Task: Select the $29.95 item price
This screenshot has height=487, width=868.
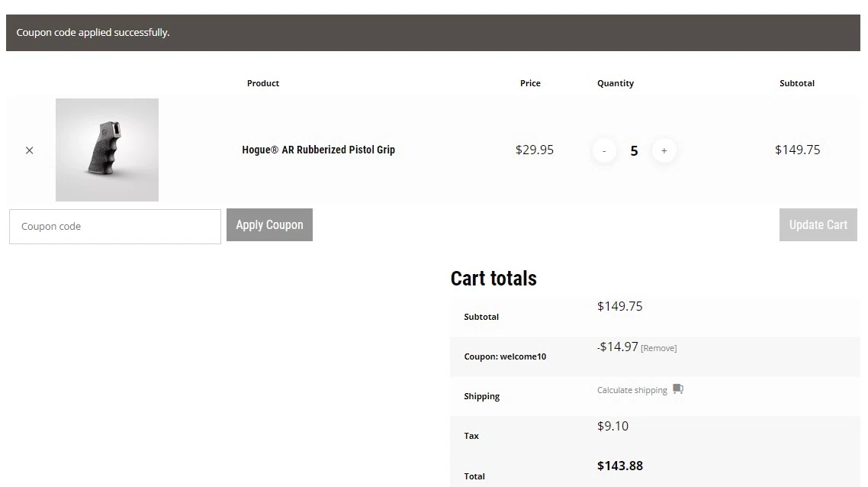Action: [x=535, y=150]
